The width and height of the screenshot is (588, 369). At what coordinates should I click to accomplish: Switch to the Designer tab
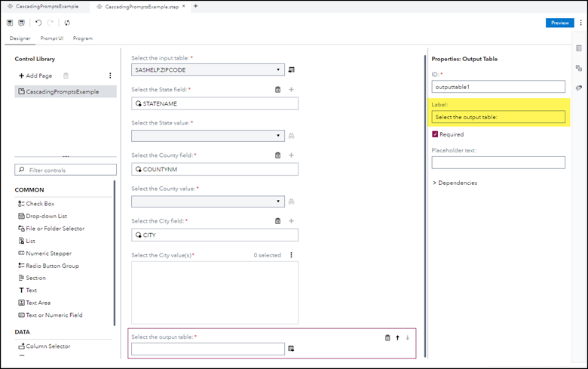[20, 38]
